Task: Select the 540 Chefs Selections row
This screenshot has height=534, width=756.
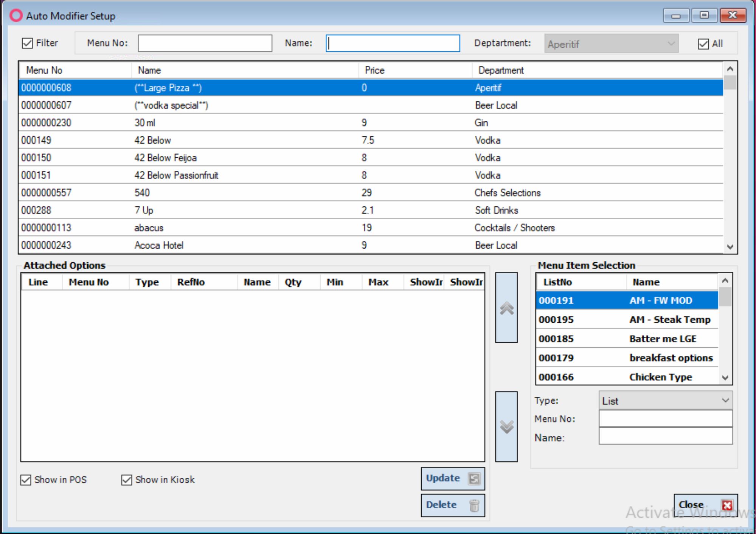Action: point(371,193)
